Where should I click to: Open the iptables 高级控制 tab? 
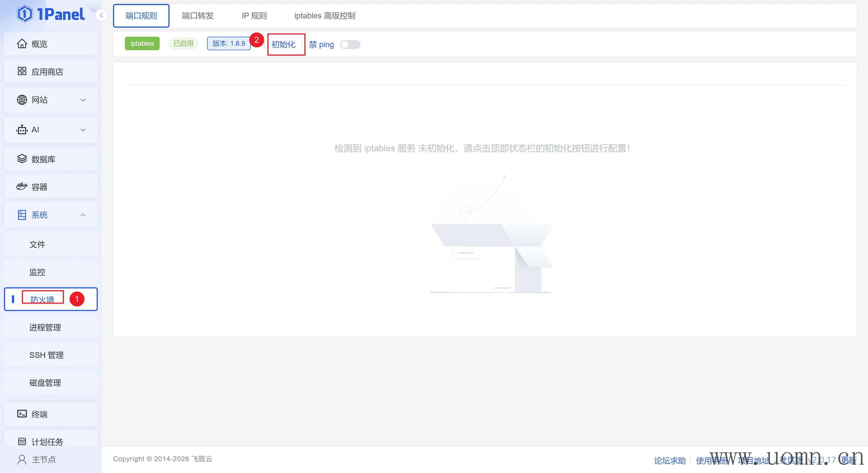pyautogui.click(x=324, y=16)
